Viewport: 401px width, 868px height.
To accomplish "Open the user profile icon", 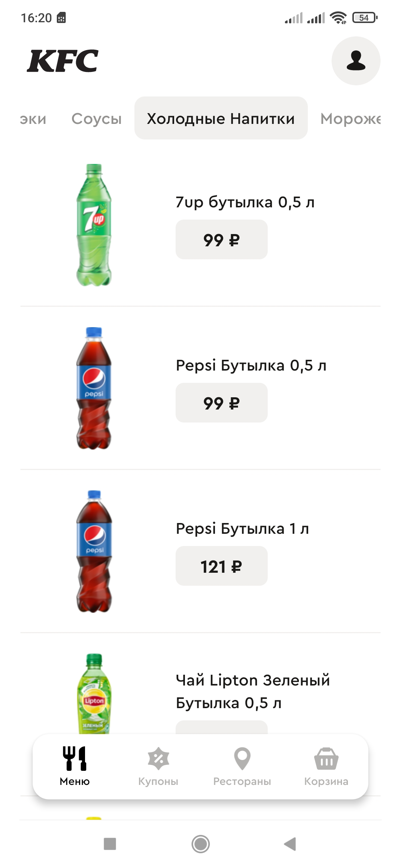I will (x=356, y=61).
